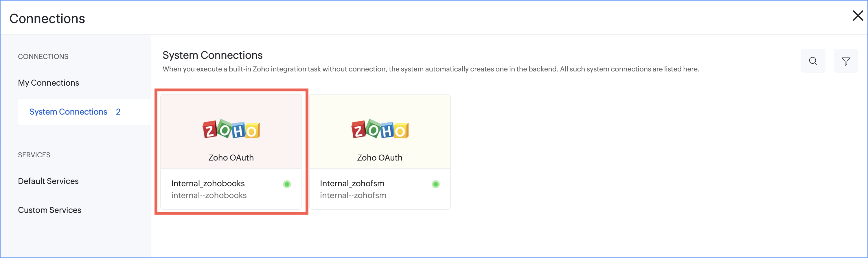Open My Connections in sidebar
Image resolution: width=868 pixels, height=258 pixels.
pos(49,83)
